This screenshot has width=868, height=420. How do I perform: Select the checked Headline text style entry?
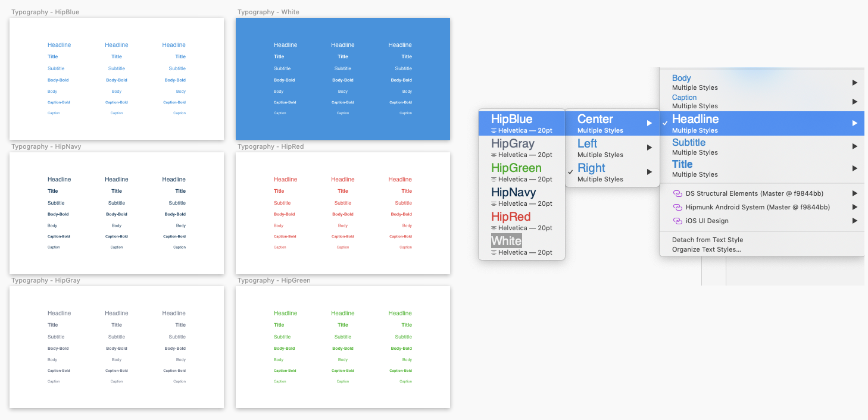[x=761, y=123]
